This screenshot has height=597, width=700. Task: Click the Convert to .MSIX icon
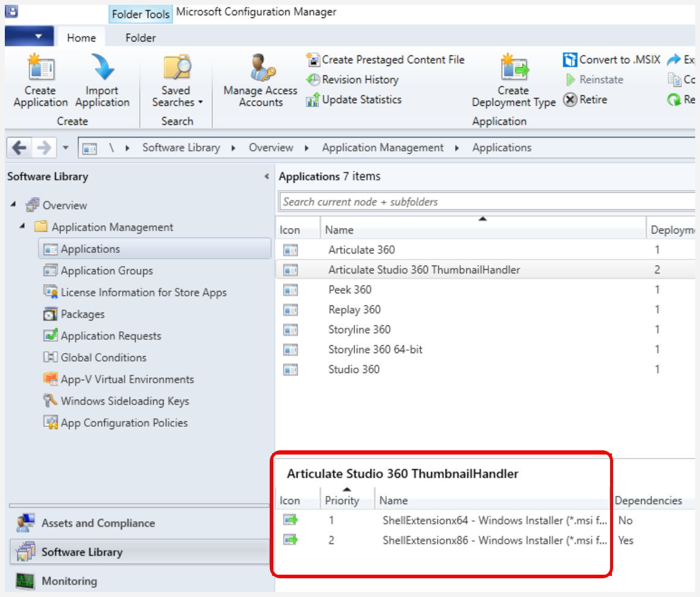pos(570,59)
